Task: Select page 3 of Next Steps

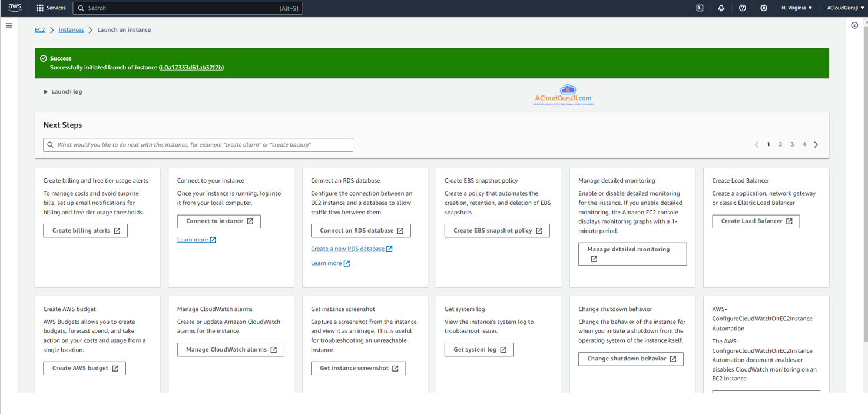Action: [792, 144]
